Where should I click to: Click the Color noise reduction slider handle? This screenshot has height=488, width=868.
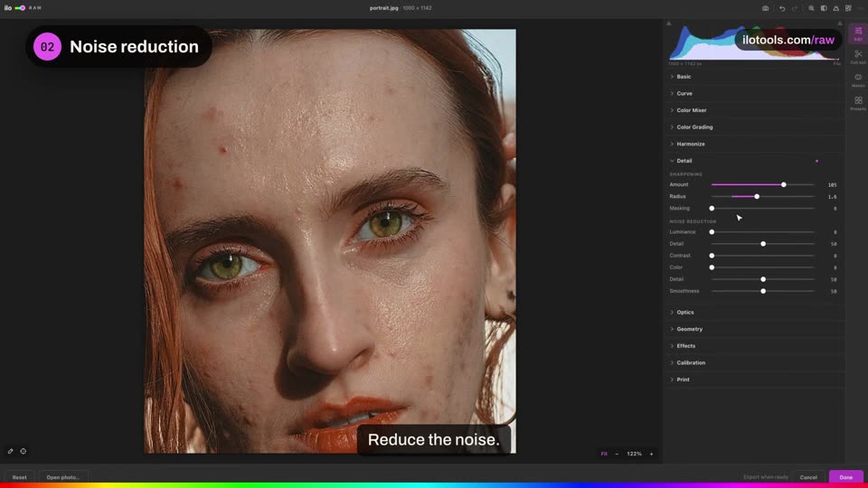[712, 267]
